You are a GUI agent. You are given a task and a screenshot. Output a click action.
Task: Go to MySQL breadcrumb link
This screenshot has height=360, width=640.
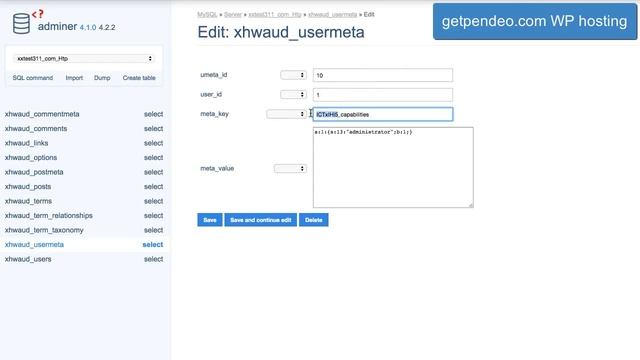click(207, 14)
